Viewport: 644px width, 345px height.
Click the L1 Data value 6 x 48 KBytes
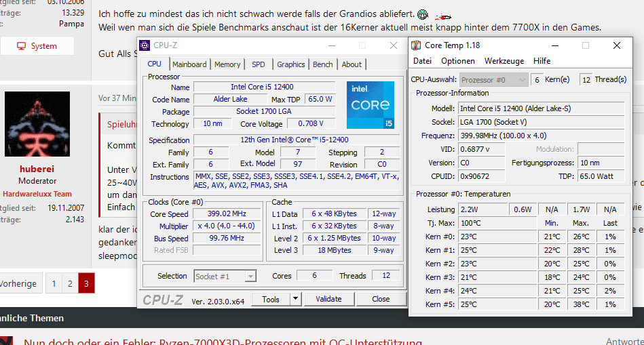tap(335, 214)
